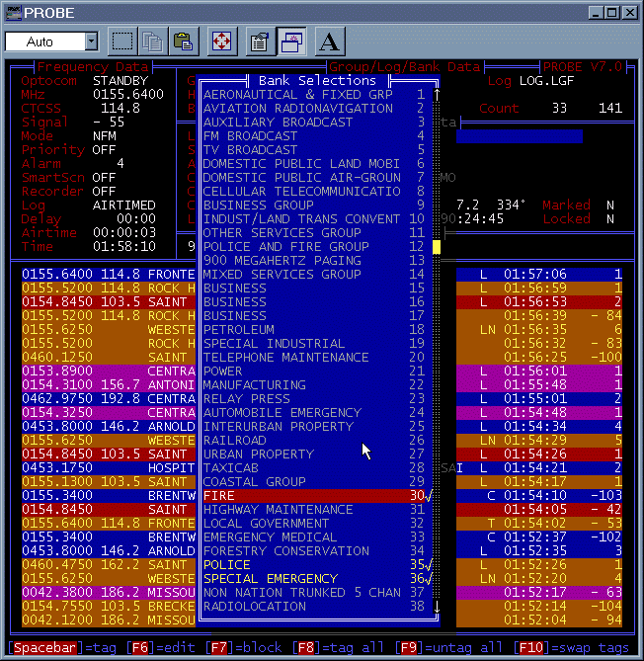Select TAXICAB bank 28

(x=314, y=468)
